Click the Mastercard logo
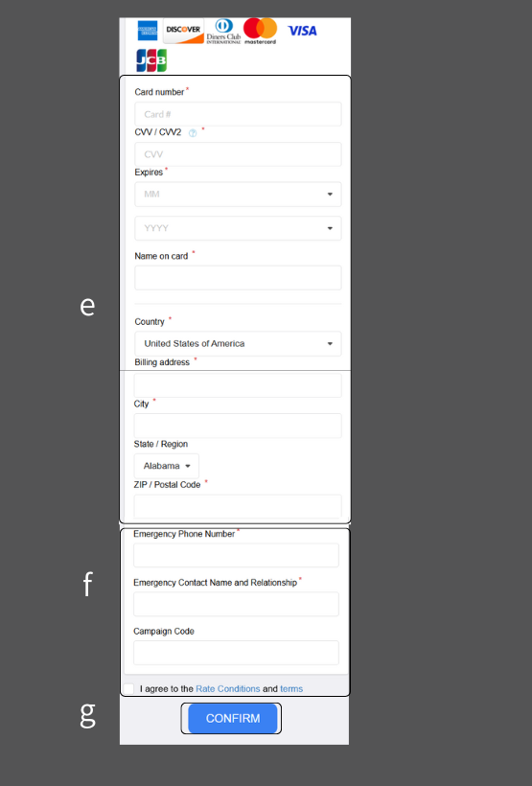 [260, 31]
